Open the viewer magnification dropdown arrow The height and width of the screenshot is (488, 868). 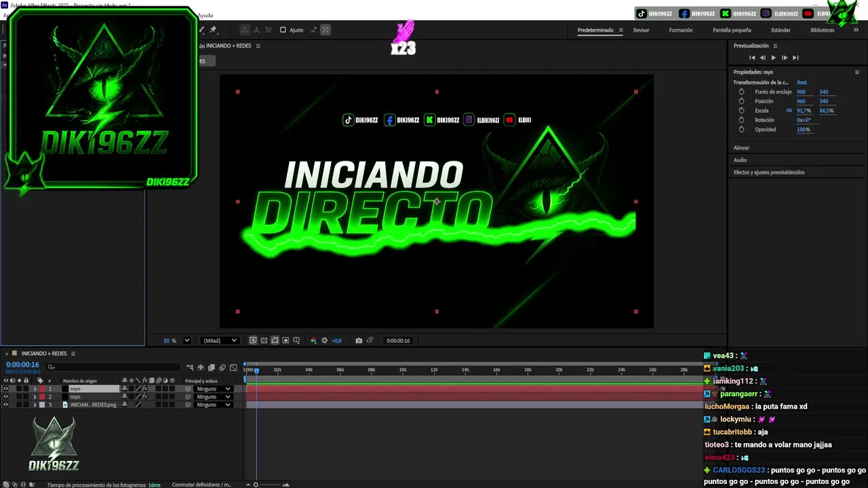pos(187,340)
